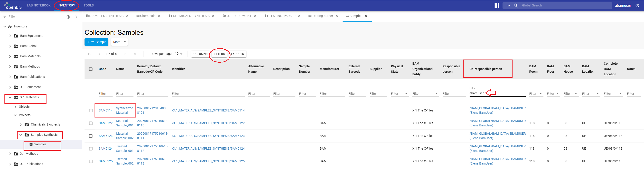The height and width of the screenshot is (173, 644).
Task: Open the Physical State filter dropdown
Action: [x=406, y=94]
